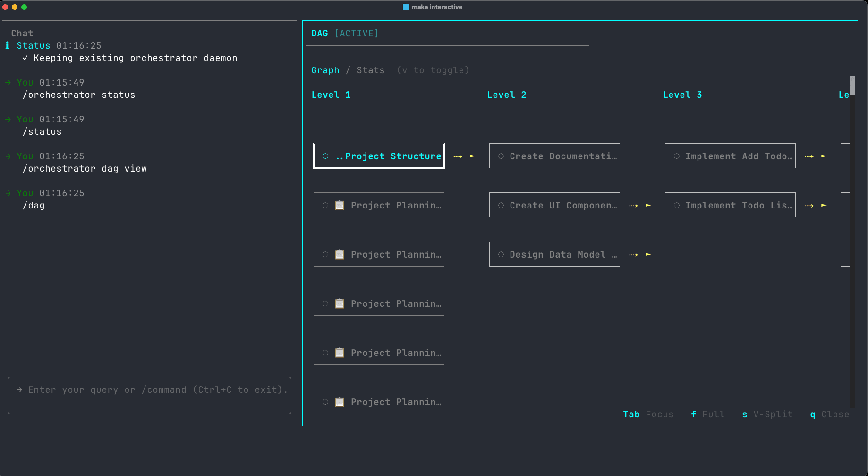This screenshot has width=868, height=476.
Task: Click the clipboard icon on the first Project Planning node
Action: pyautogui.click(x=340, y=205)
